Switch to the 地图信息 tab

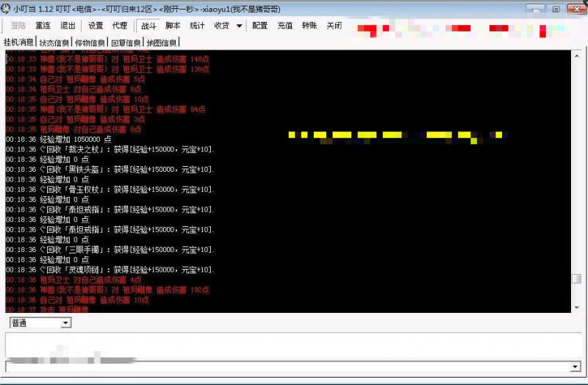click(x=162, y=43)
